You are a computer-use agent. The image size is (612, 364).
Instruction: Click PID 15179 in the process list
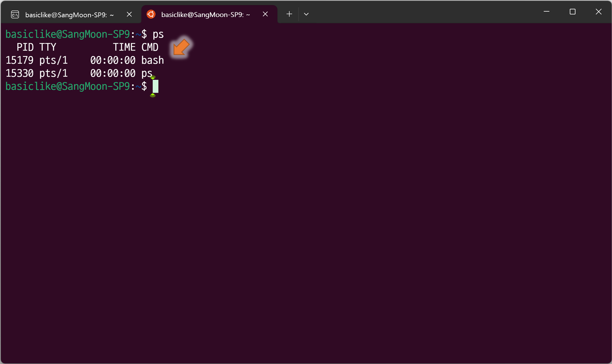point(20,60)
